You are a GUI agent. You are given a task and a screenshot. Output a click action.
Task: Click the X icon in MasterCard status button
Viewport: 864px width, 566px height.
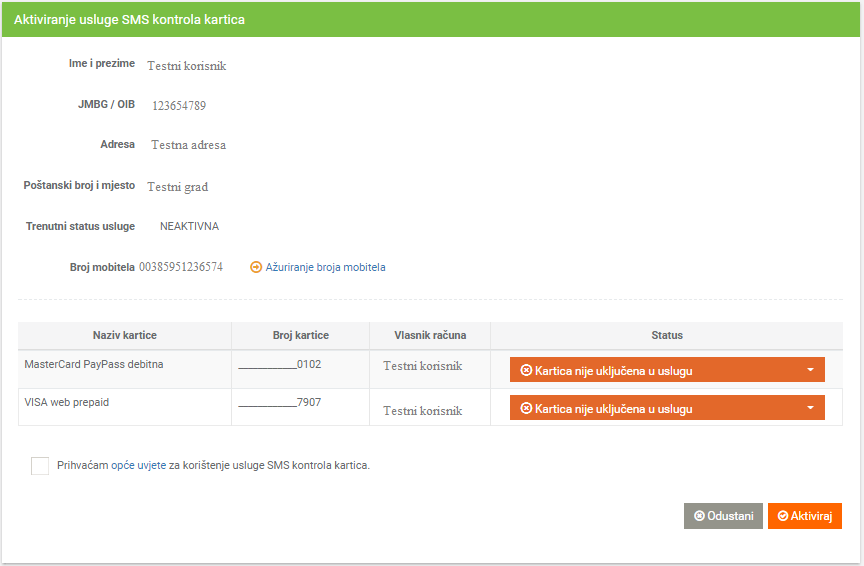coord(526,370)
